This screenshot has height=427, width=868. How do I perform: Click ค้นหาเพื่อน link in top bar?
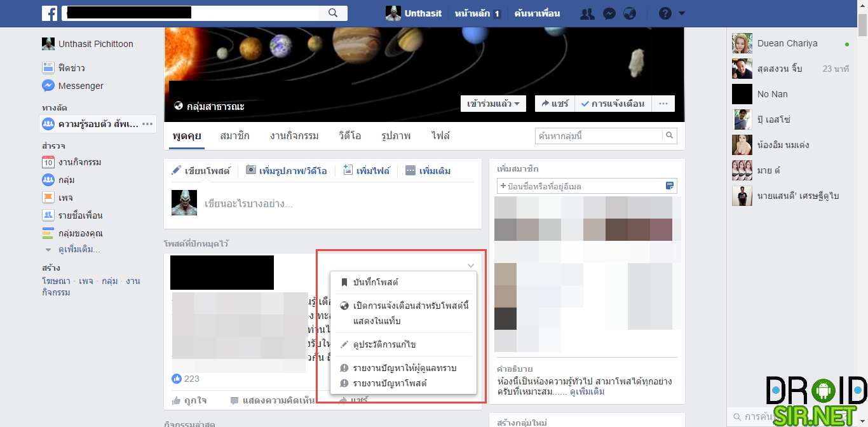click(x=537, y=13)
